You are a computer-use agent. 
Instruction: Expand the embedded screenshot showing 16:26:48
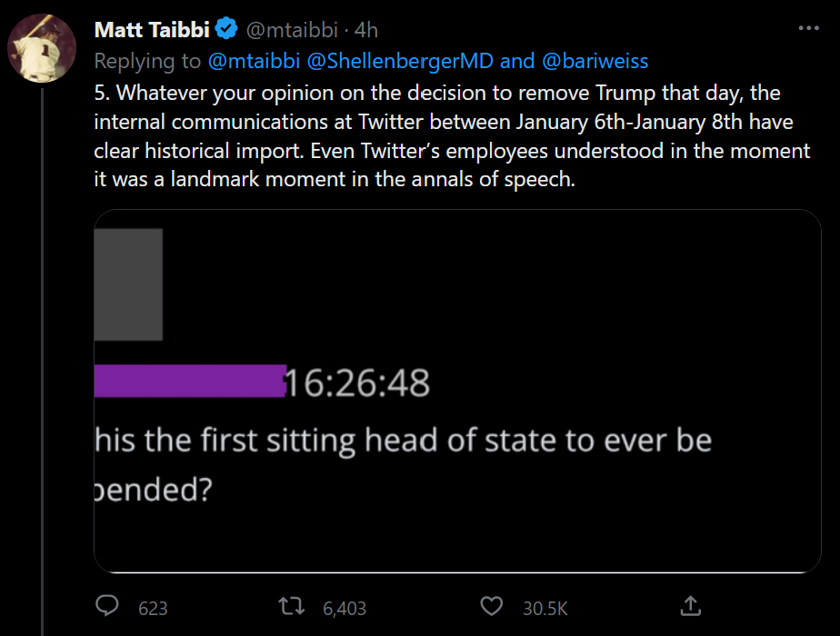tap(457, 392)
